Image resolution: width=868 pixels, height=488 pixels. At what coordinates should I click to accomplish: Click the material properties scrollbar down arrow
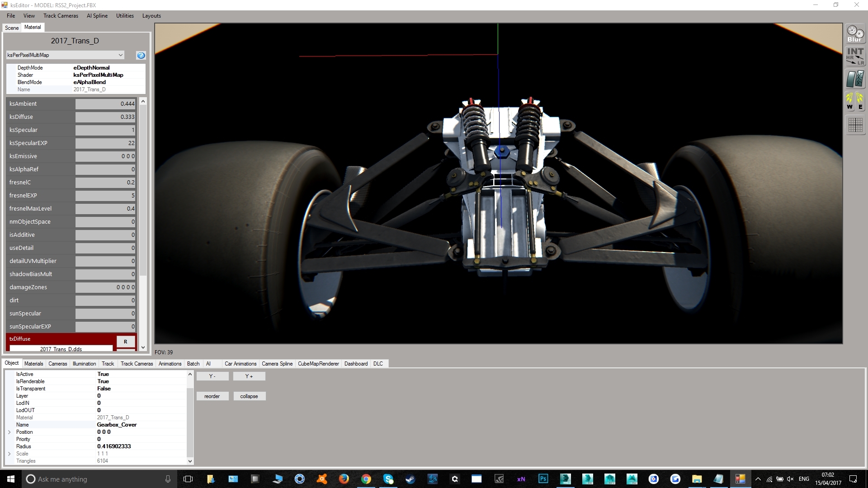[x=143, y=347]
